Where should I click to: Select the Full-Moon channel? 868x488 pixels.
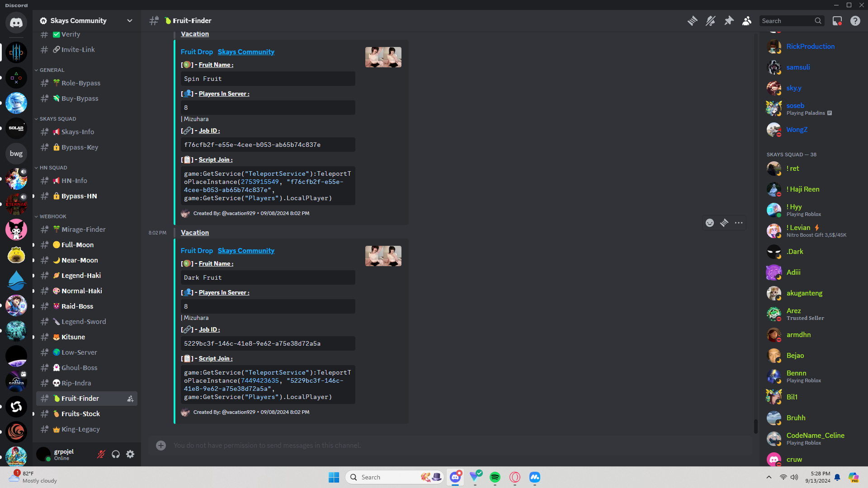[87, 245]
